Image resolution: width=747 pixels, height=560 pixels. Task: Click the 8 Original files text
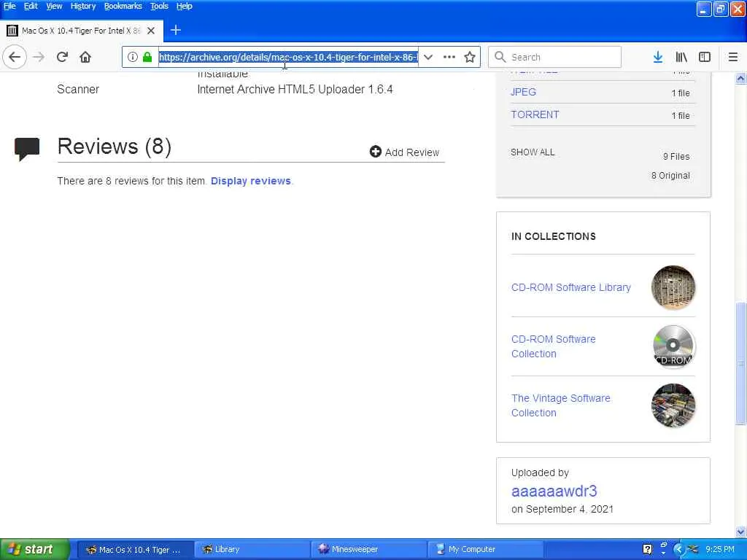click(670, 176)
